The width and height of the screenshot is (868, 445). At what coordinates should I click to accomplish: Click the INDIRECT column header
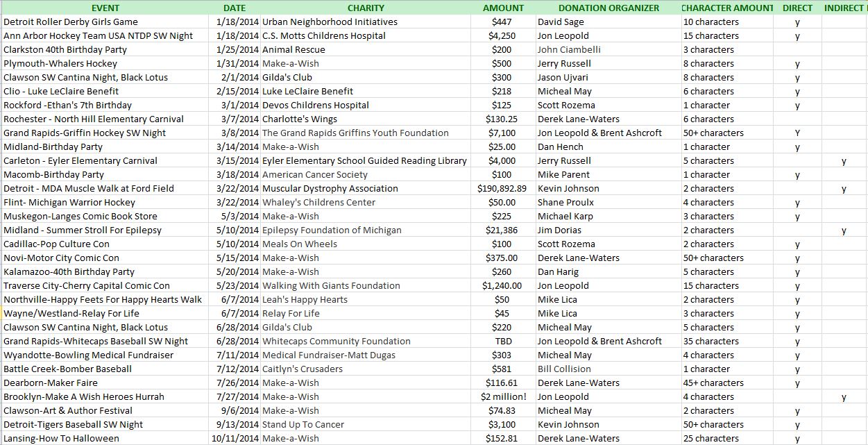tap(844, 8)
